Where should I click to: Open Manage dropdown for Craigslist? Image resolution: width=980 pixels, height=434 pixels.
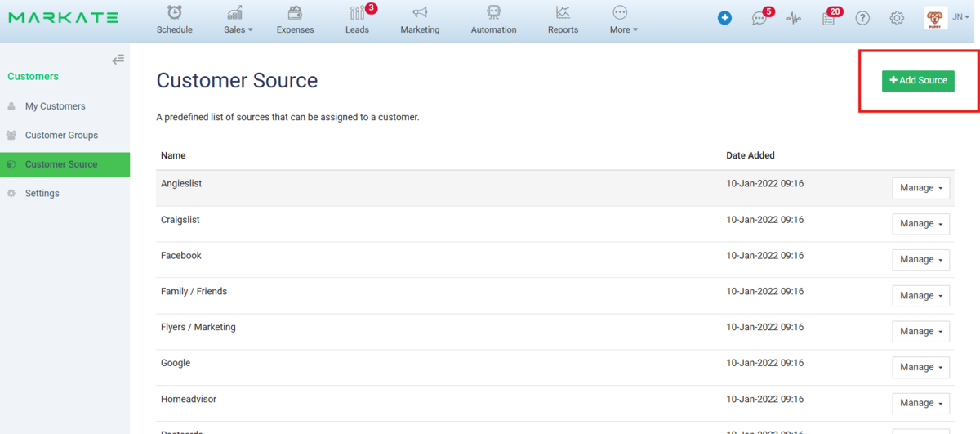click(x=920, y=224)
